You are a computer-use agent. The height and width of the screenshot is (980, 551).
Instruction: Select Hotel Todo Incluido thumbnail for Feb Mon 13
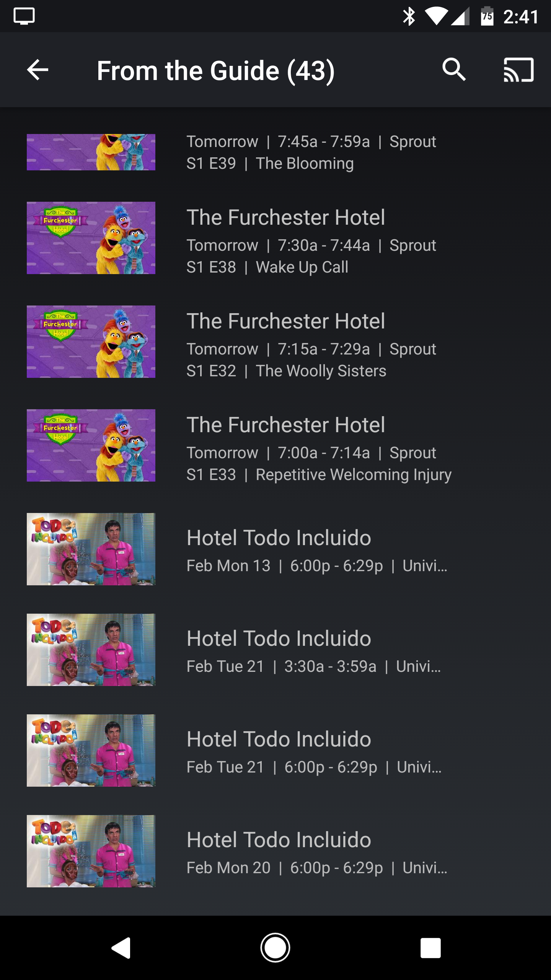(x=91, y=549)
